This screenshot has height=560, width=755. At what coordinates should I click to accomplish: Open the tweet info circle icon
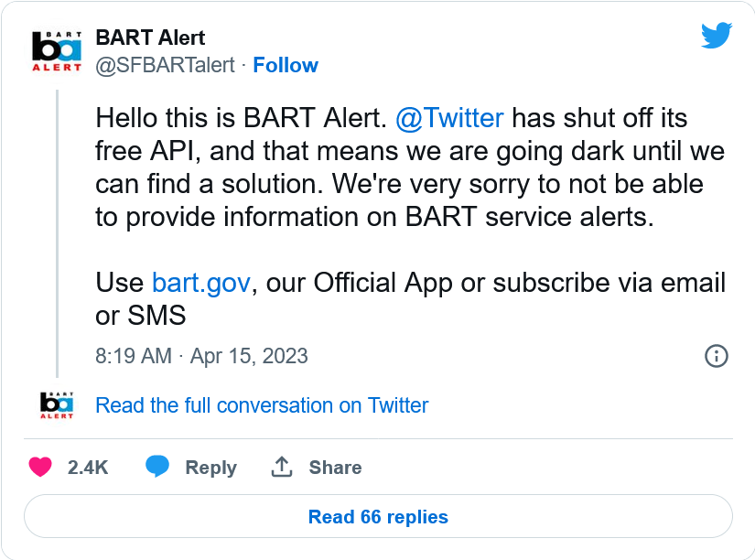(717, 356)
